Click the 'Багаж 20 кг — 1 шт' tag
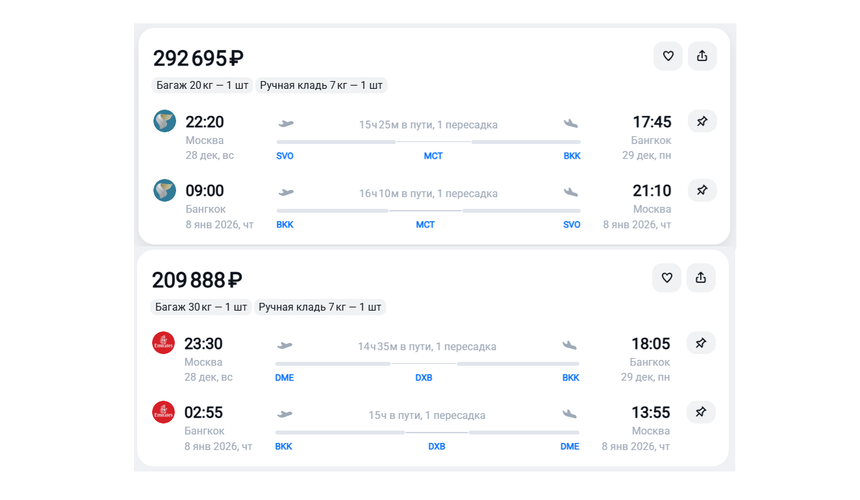 coord(202,85)
